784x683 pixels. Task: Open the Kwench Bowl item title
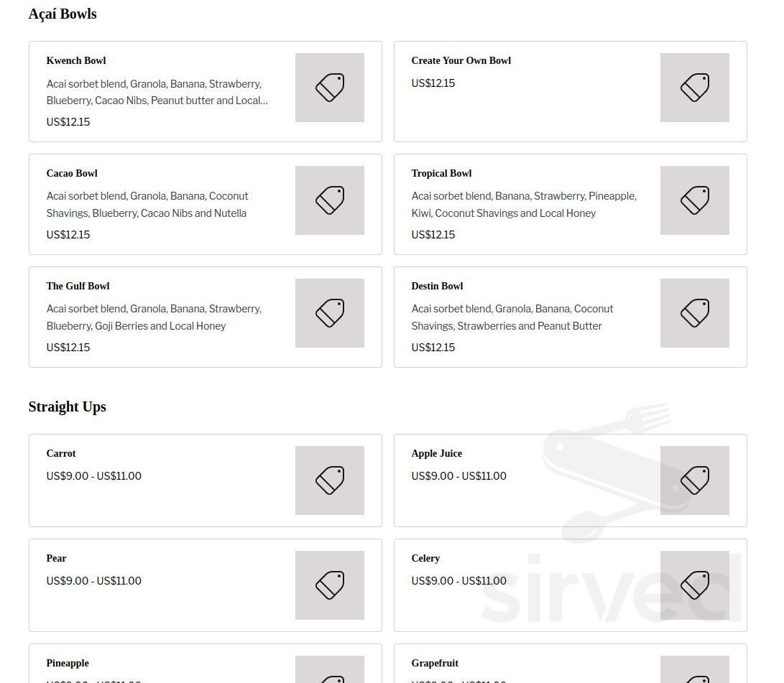coord(76,61)
